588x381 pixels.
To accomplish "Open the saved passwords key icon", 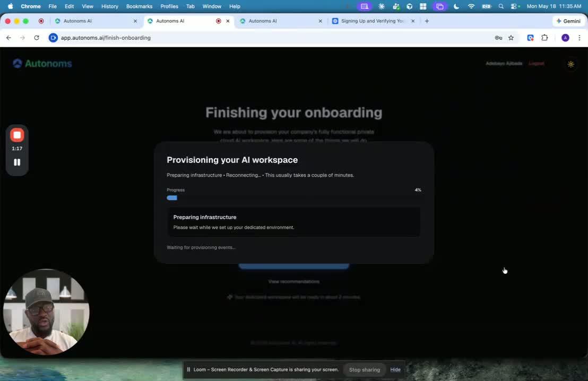I will (x=498, y=38).
